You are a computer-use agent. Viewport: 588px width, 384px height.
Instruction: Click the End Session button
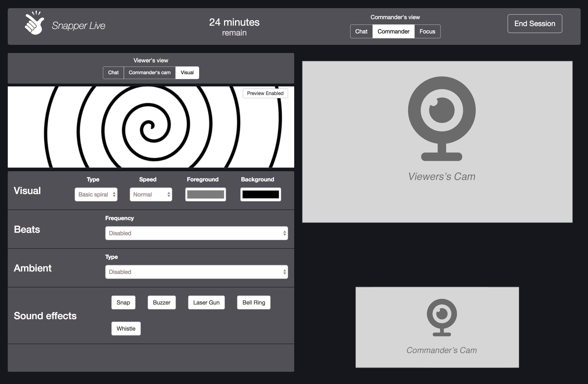(535, 24)
